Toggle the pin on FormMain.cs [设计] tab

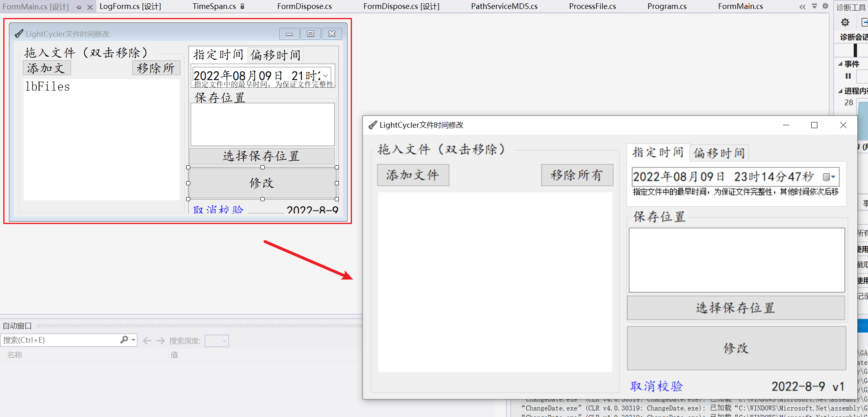tap(78, 7)
